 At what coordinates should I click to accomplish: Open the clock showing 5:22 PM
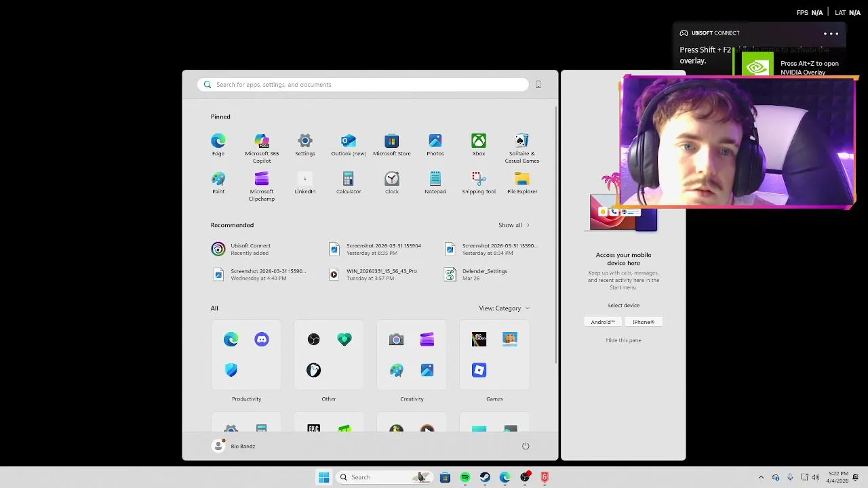(x=838, y=477)
